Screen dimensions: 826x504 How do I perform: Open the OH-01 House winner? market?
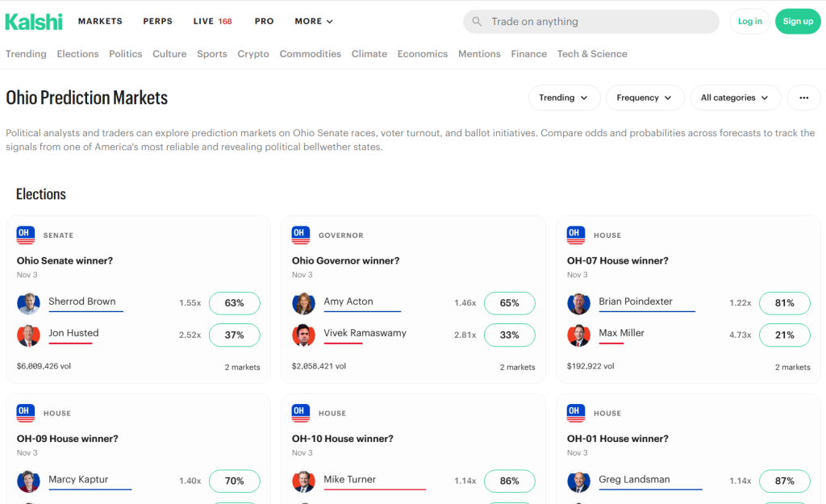pyautogui.click(x=617, y=439)
